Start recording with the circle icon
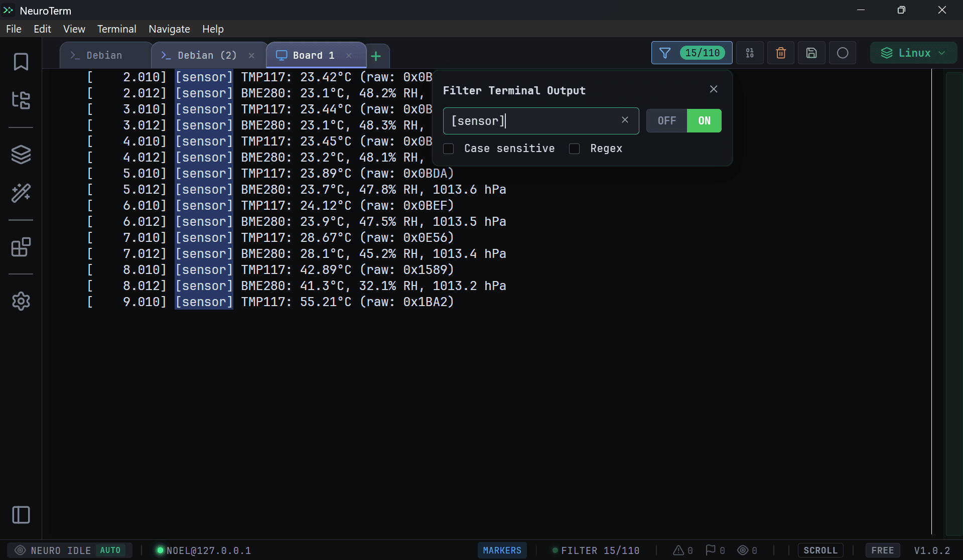 coord(843,53)
